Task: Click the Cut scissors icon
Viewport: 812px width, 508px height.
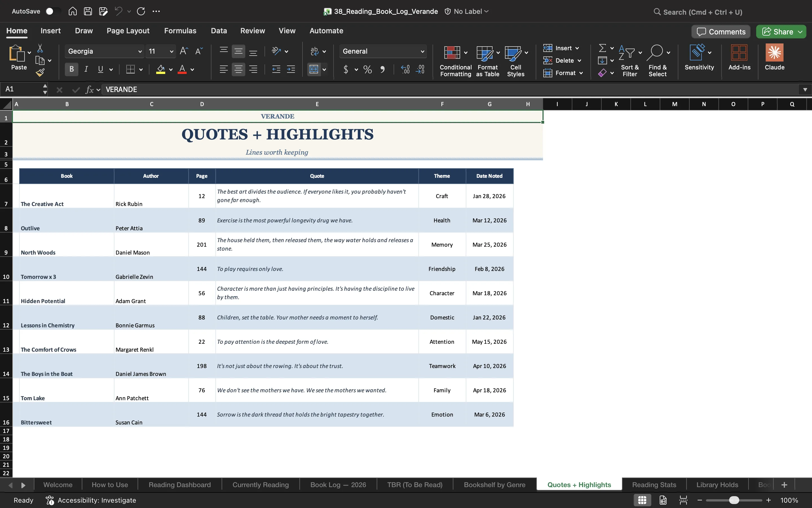Action: click(40, 48)
